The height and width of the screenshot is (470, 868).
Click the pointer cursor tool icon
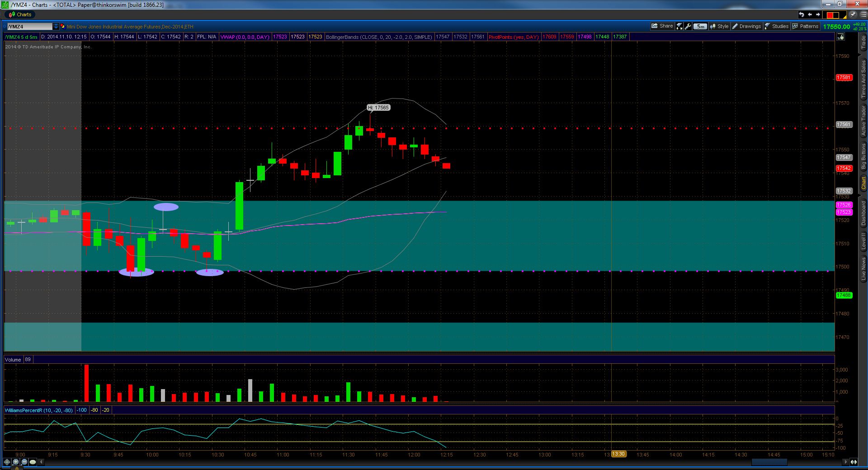click(x=841, y=37)
